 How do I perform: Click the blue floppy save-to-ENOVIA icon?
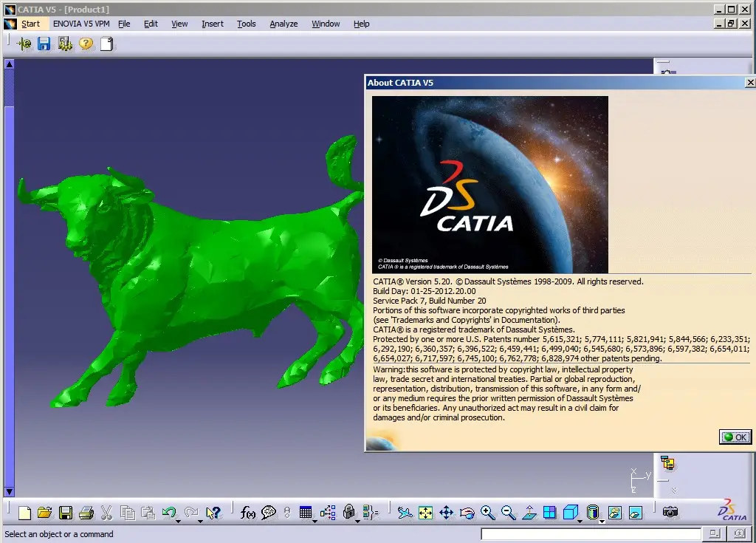44,44
